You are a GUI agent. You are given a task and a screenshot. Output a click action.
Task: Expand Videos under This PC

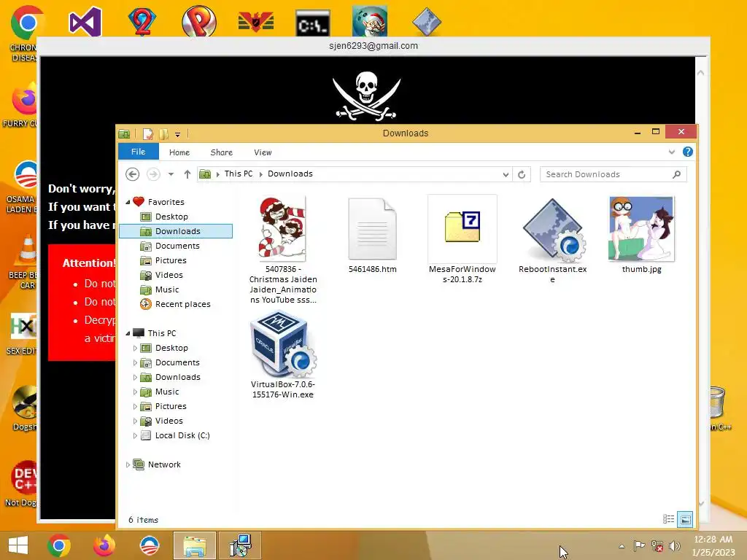tap(135, 421)
